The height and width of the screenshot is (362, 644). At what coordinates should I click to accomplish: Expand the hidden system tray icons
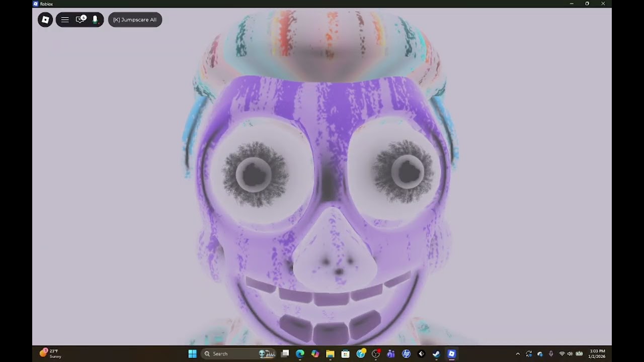point(518,354)
